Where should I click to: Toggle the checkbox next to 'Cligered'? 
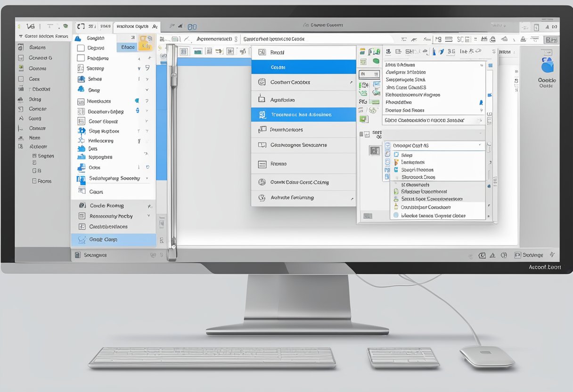81,48
